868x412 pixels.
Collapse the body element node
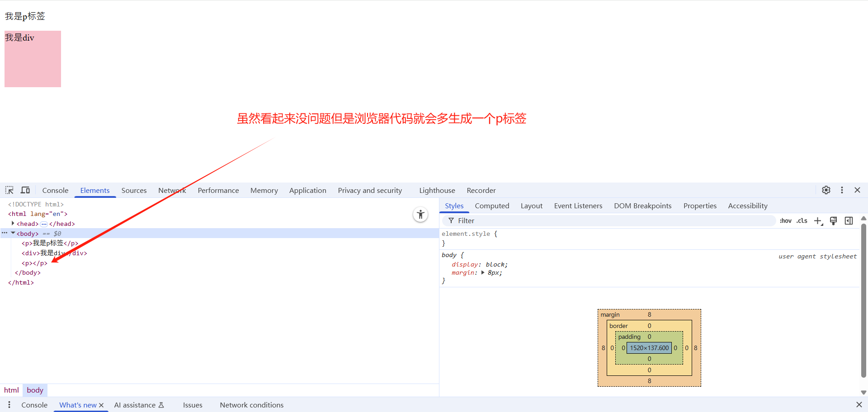[x=13, y=233]
